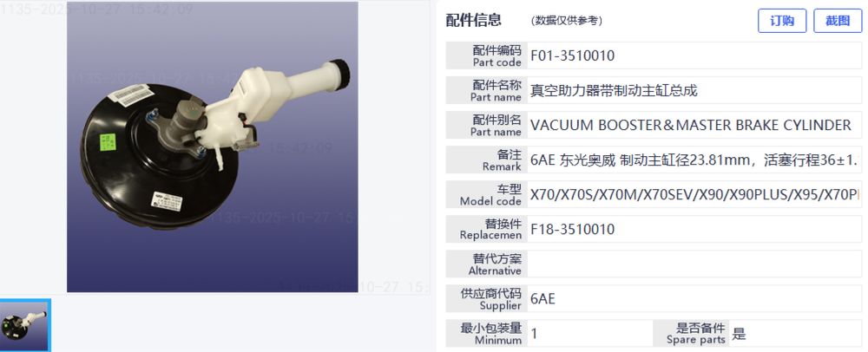Click the Remark field with 6AE 东光奥威
The width and height of the screenshot is (868, 352).
coord(694,160)
